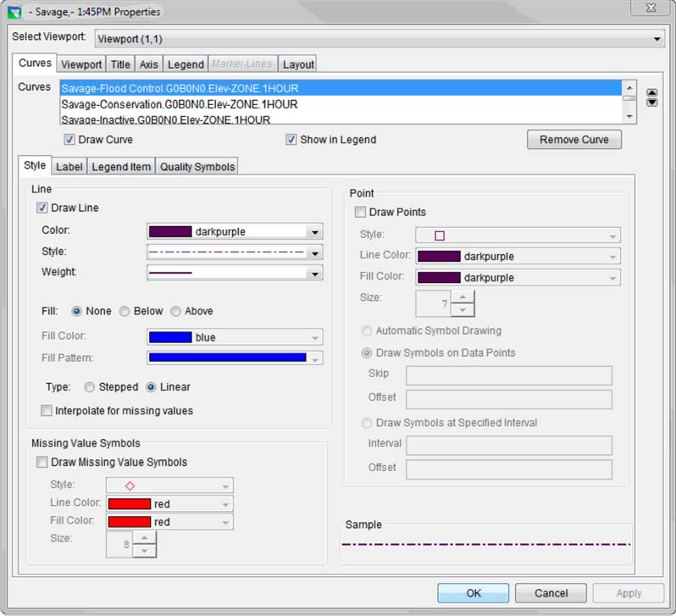
Task: Switch to the Layout tab
Action: (298, 64)
